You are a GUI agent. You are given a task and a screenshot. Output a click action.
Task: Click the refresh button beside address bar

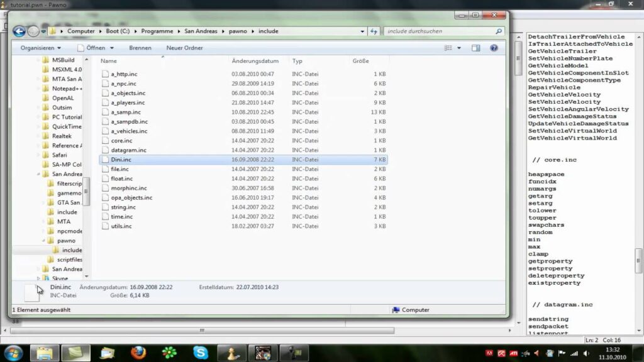[374, 31]
